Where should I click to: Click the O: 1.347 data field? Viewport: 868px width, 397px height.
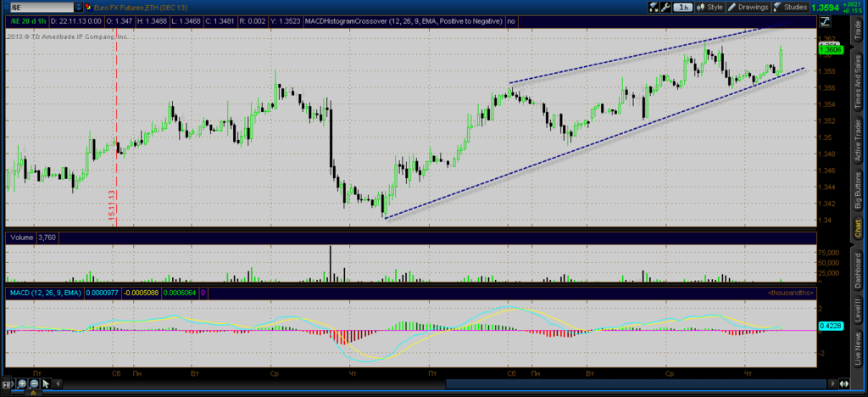tap(120, 21)
